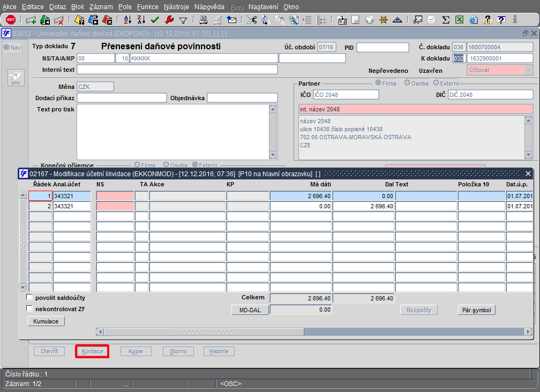Click the Sigma sum icon
Screen dimensions: 540x392
446,20
